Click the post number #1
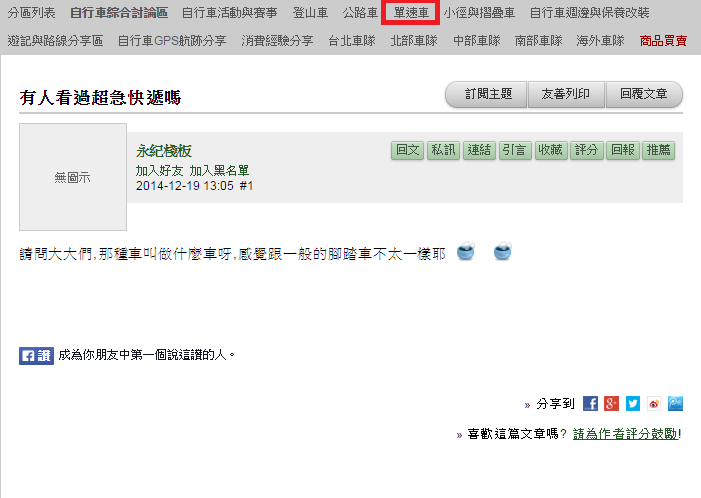701x498 pixels. click(246, 186)
